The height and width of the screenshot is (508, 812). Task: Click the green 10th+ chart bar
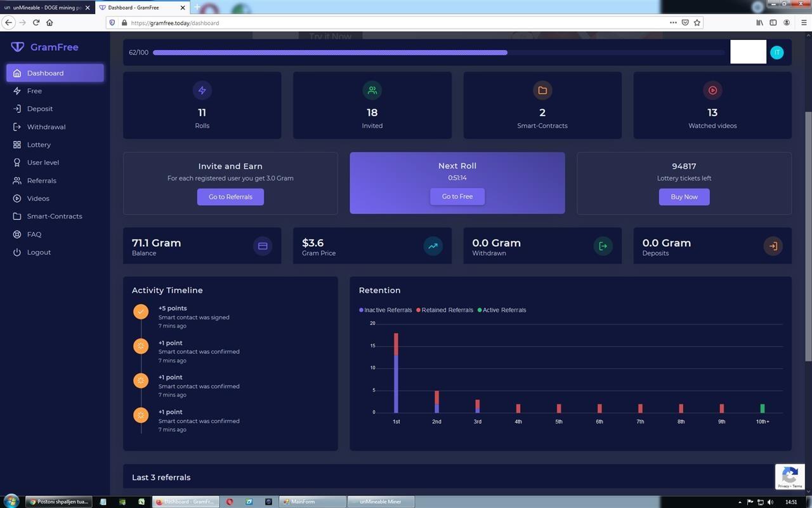762,408
